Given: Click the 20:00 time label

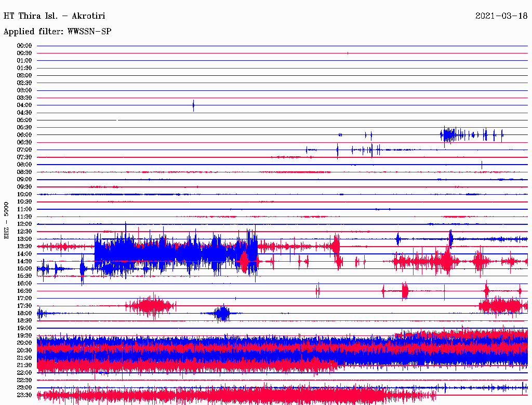Looking at the screenshot, I should (x=24, y=343).
